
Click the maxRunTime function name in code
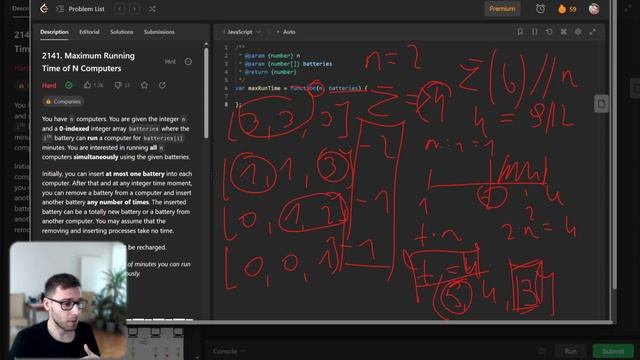coord(264,88)
